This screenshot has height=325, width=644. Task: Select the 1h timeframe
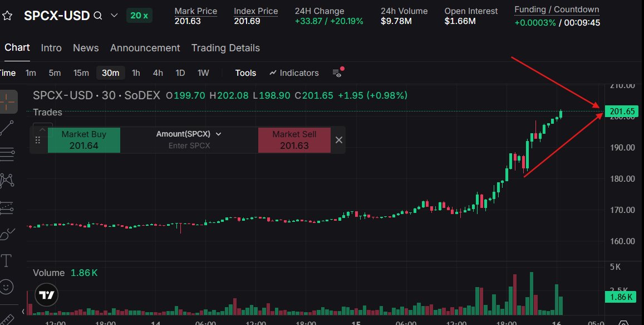click(x=136, y=73)
